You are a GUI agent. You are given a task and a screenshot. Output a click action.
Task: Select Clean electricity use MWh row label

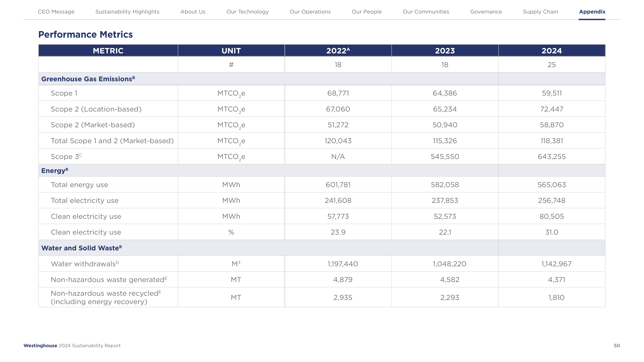pyautogui.click(x=86, y=216)
